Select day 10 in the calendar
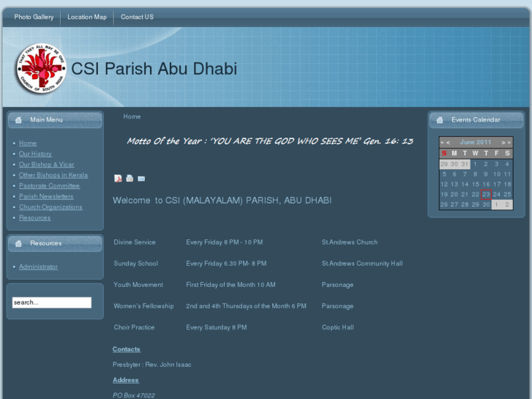 pyautogui.click(x=496, y=174)
